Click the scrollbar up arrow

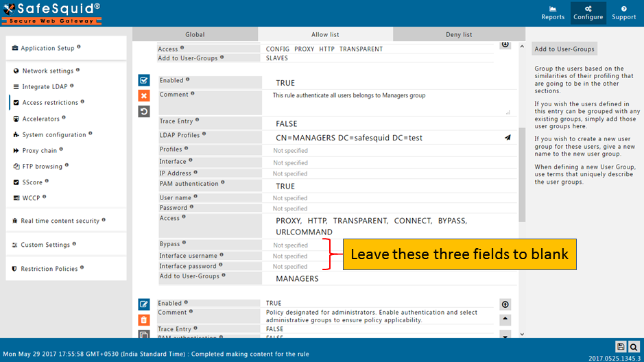tap(522, 47)
